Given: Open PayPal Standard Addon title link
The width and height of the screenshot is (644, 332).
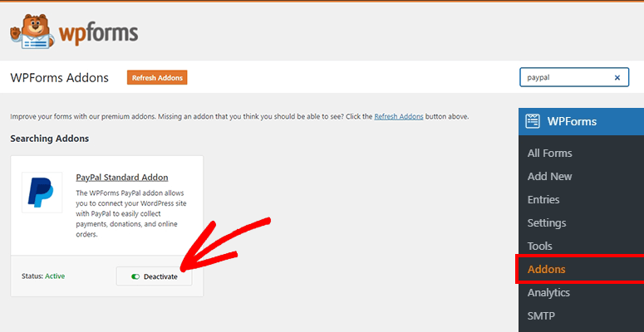Looking at the screenshot, I should 122,178.
